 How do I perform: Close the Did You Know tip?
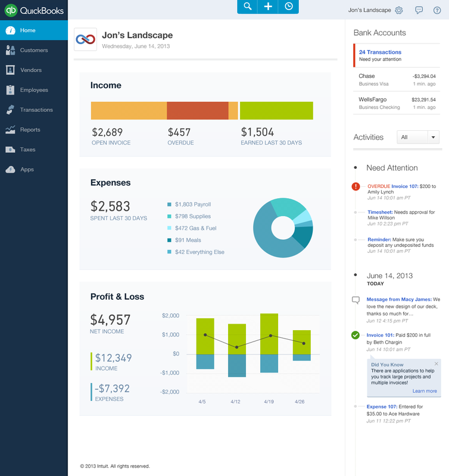436,364
